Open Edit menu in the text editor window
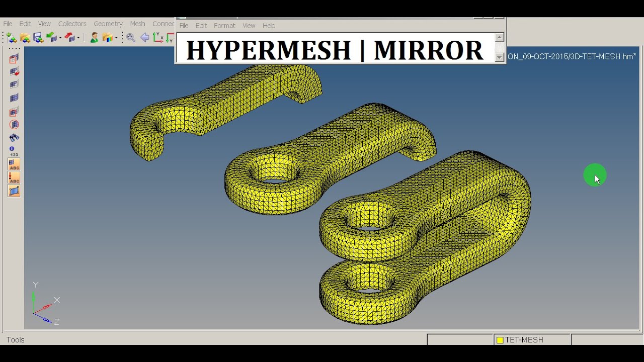 click(x=201, y=26)
